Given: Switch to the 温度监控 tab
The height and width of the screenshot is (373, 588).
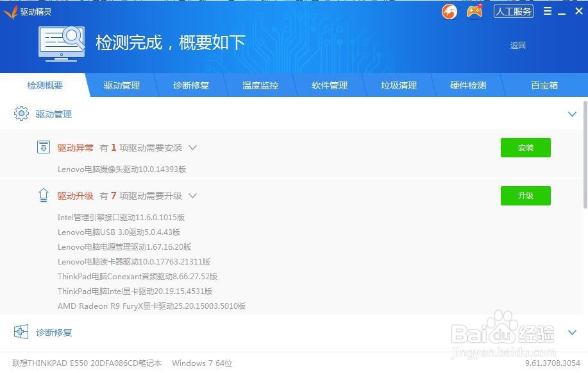Looking at the screenshot, I should click(x=260, y=85).
